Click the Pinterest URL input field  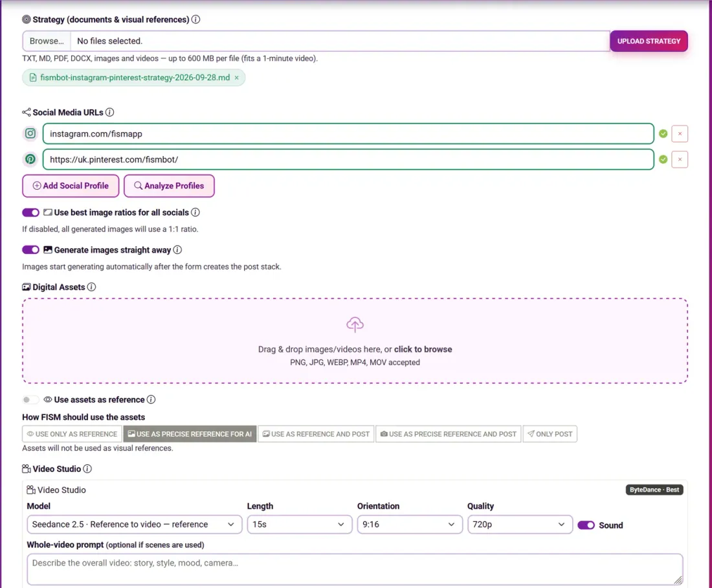348,159
